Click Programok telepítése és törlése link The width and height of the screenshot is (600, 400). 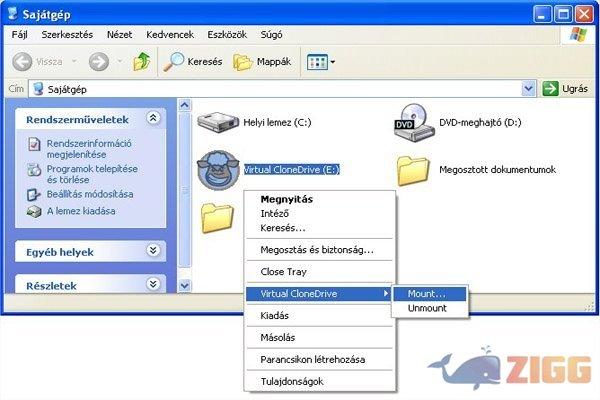tap(92, 174)
